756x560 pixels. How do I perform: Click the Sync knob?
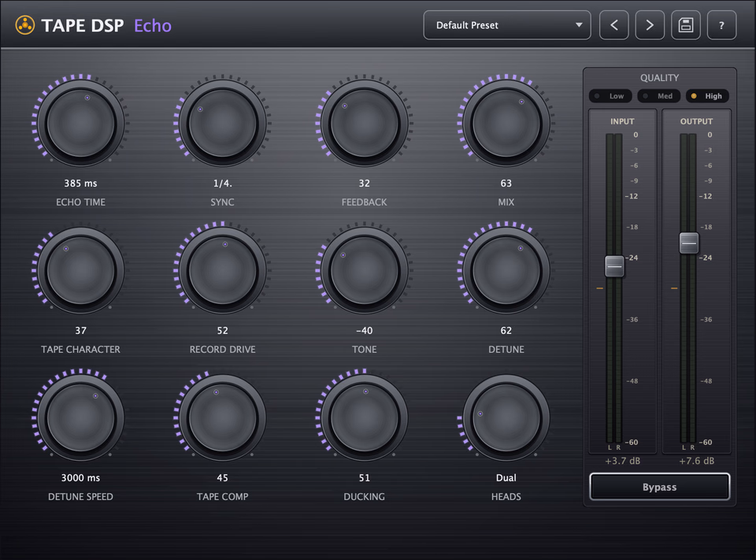(x=222, y=124)
